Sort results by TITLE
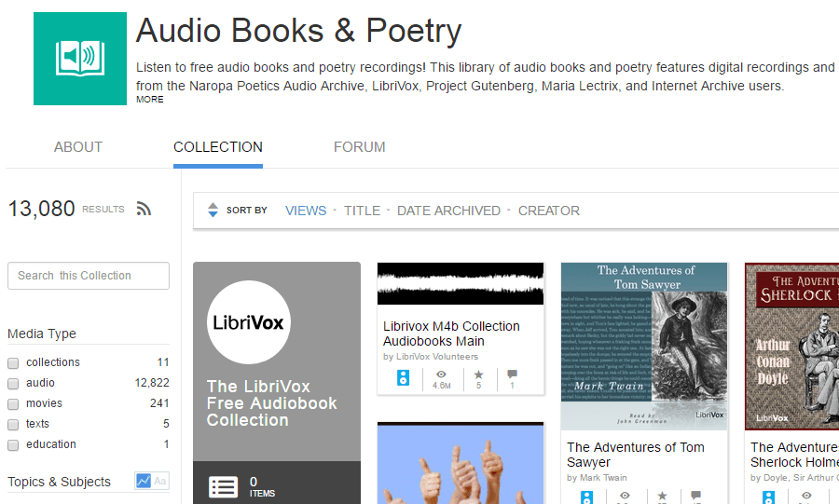839x504 pixels. pos(362,211)
